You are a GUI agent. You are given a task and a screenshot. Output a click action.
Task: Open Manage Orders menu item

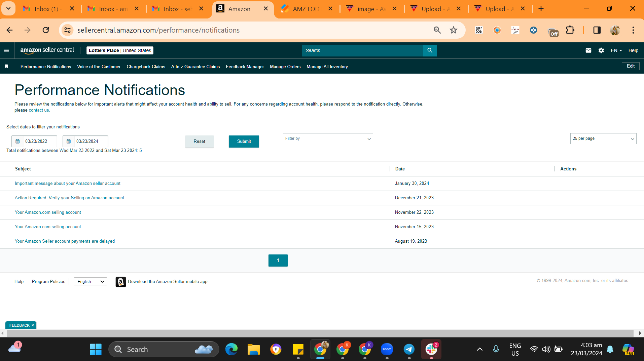tap(285, 67)
